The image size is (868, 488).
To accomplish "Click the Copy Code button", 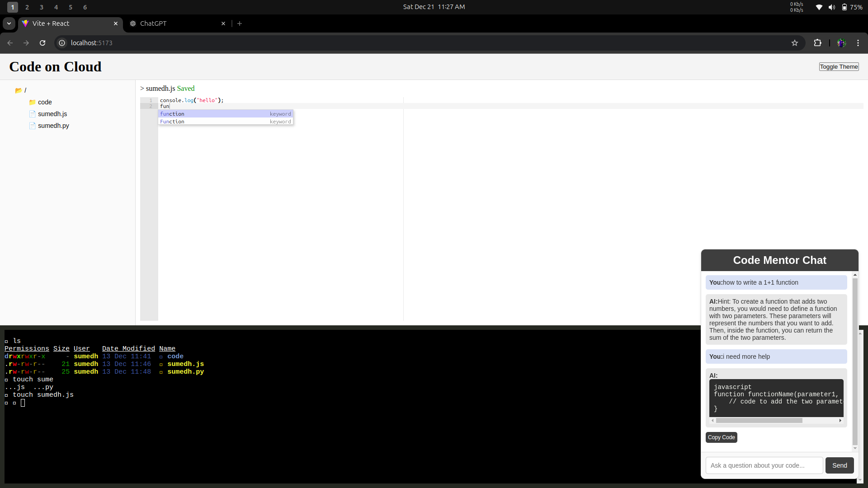I will 721,437.
